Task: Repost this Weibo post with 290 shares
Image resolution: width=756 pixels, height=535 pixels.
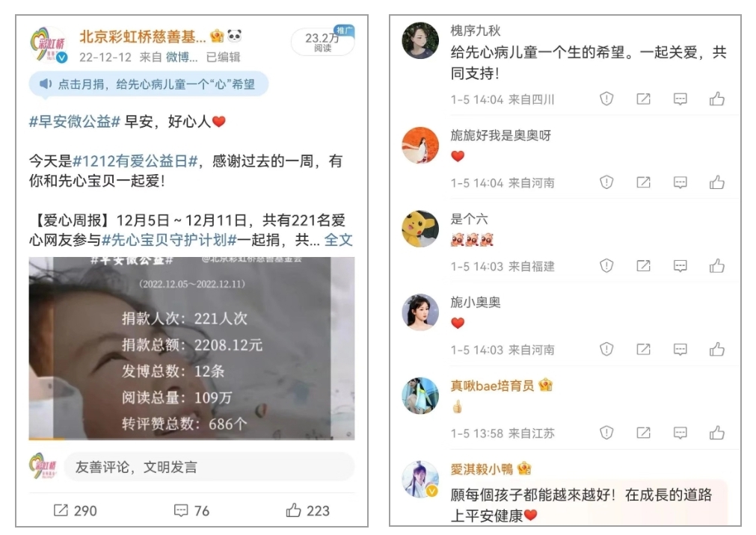Action: click(75, 510)
